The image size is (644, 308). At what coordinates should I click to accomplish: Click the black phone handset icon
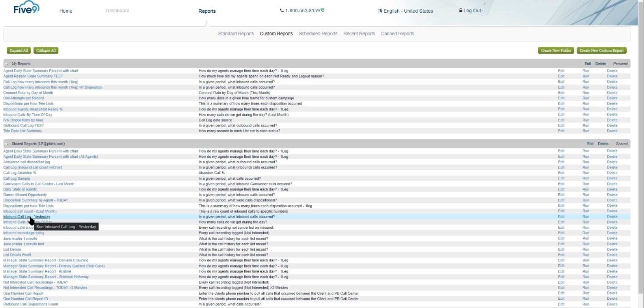(x=282, y=11)
